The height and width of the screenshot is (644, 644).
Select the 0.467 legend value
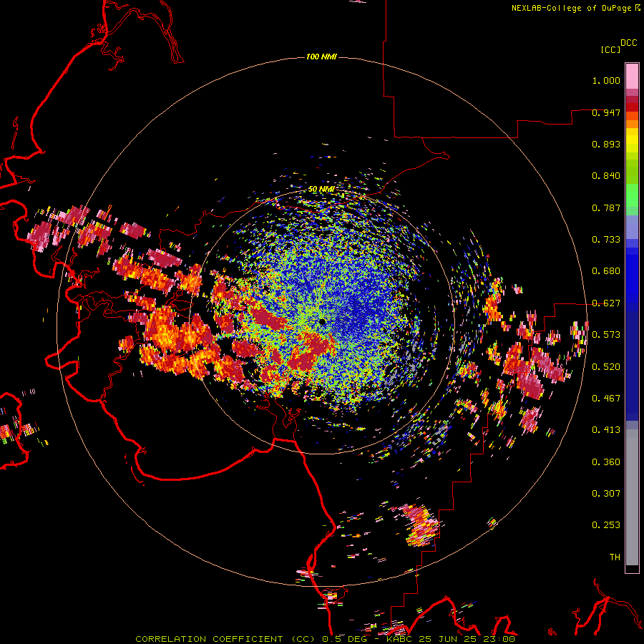[x=606, y=398]
